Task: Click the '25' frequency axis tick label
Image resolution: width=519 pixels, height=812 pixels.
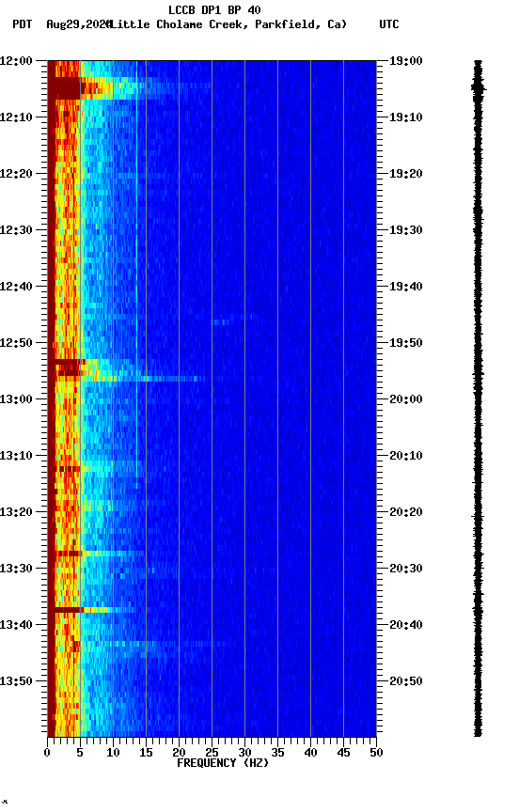Action: coord(212,753)
